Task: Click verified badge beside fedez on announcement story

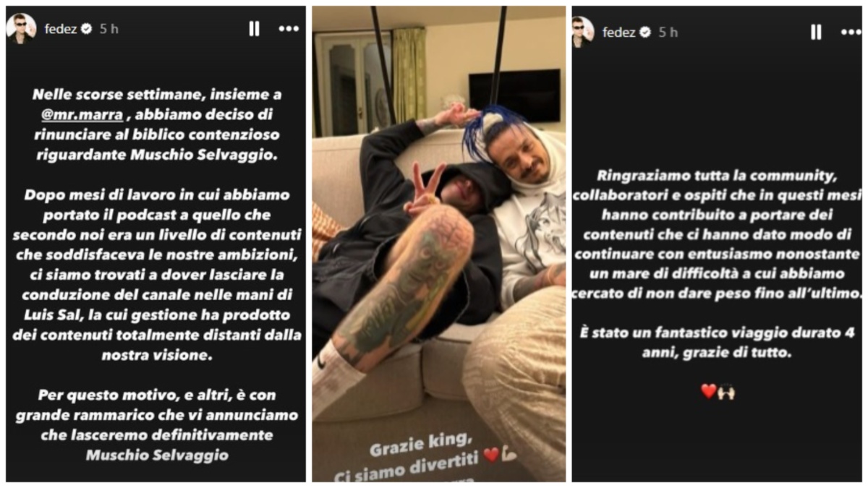Action: click(87, 29)
